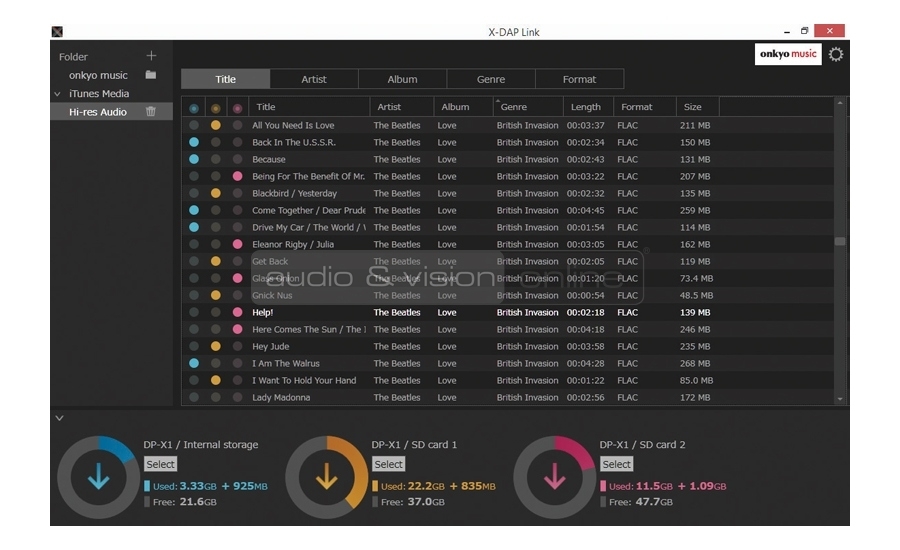Click Select for DP-X1 Internal storage
Screen dimensions: 900x550
pyautogui.click(x=160, y=464)
